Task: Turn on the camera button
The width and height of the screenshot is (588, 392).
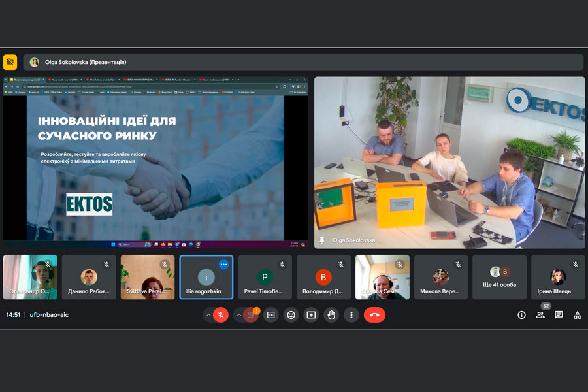Action: coord(251,315)
